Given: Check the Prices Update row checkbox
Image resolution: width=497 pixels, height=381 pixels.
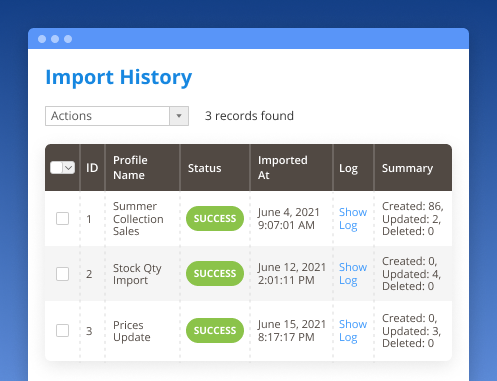Looking at the screenshot, I should pyautogui.click(x=62, y=331).
